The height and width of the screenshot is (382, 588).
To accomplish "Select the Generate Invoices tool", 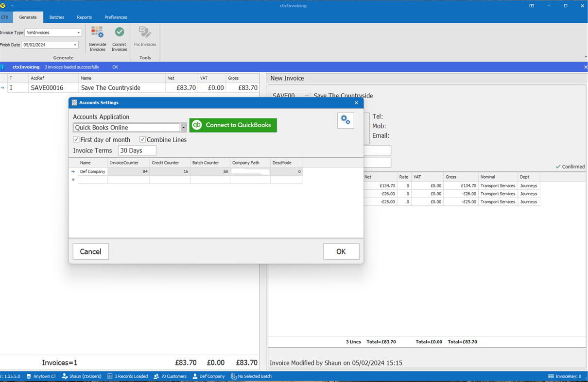I will (97, 39).
